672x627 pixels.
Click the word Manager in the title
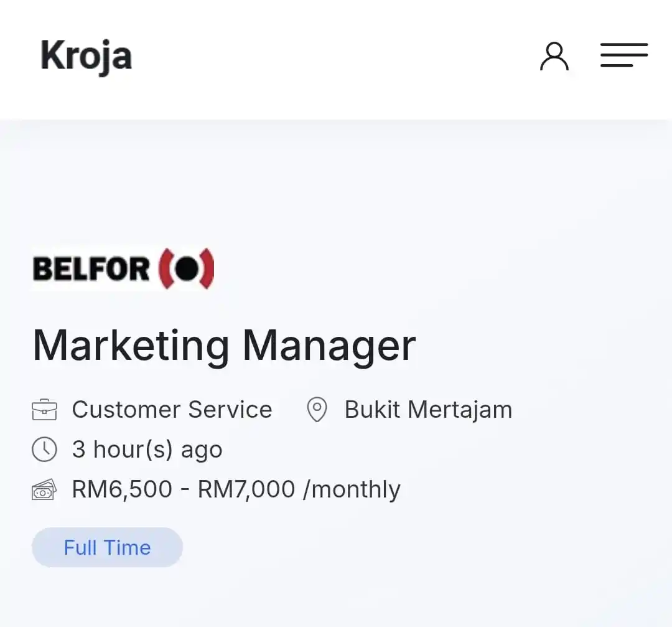click(x=329, y=346)
